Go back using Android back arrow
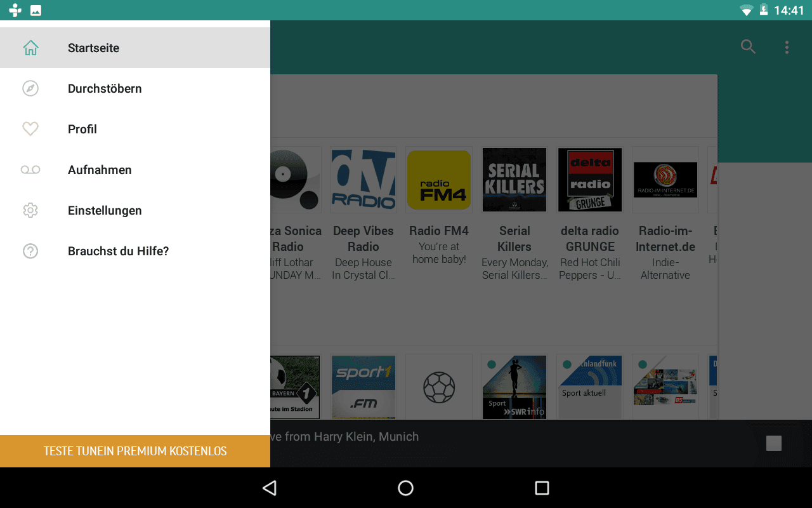This screenshot has height=508, width=812. click(x=270, y=488)
